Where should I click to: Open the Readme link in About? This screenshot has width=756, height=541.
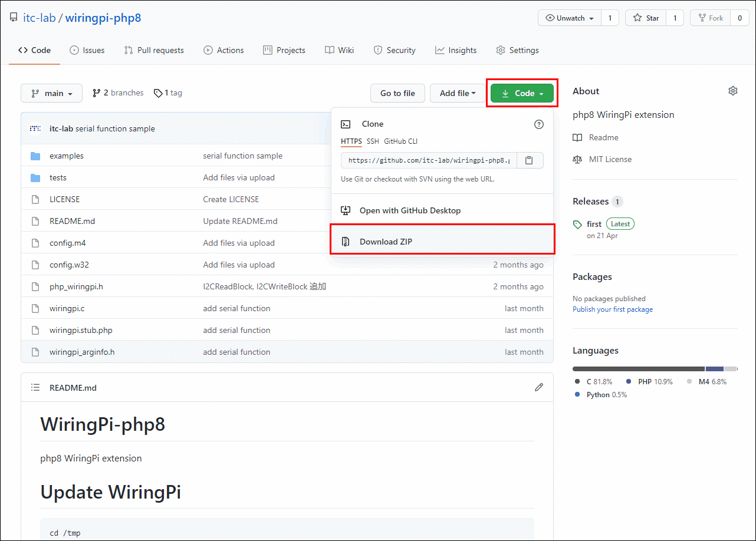click(604, 137)
